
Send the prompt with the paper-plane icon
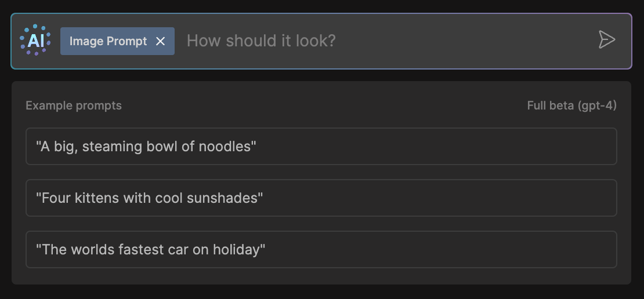point(606,40)
